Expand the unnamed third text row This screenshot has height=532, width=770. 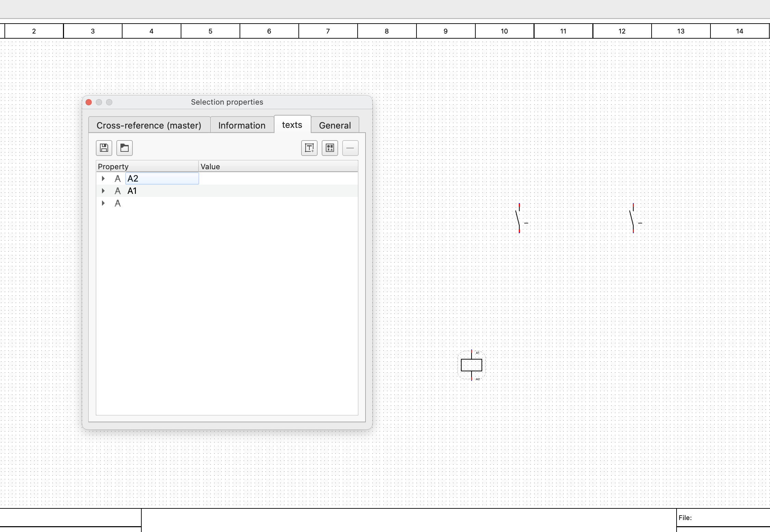tap(103, 203)
